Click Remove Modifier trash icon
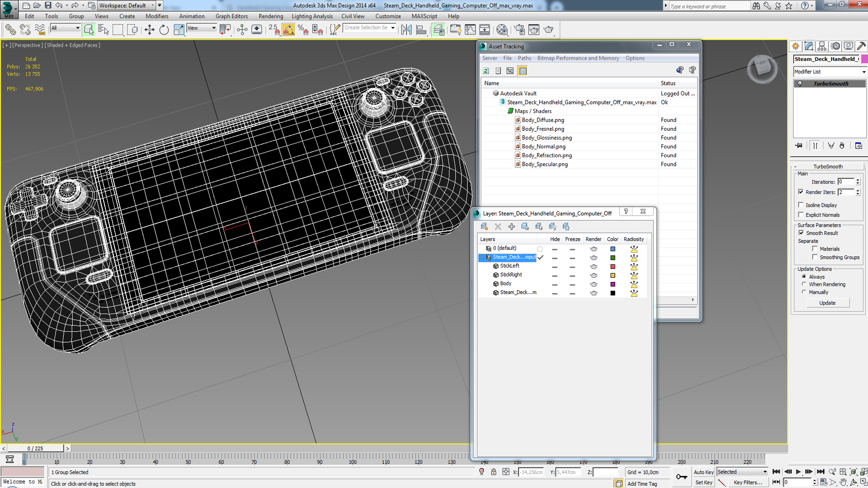This screenshot has height=488, width=868. [x=842, y=145]
